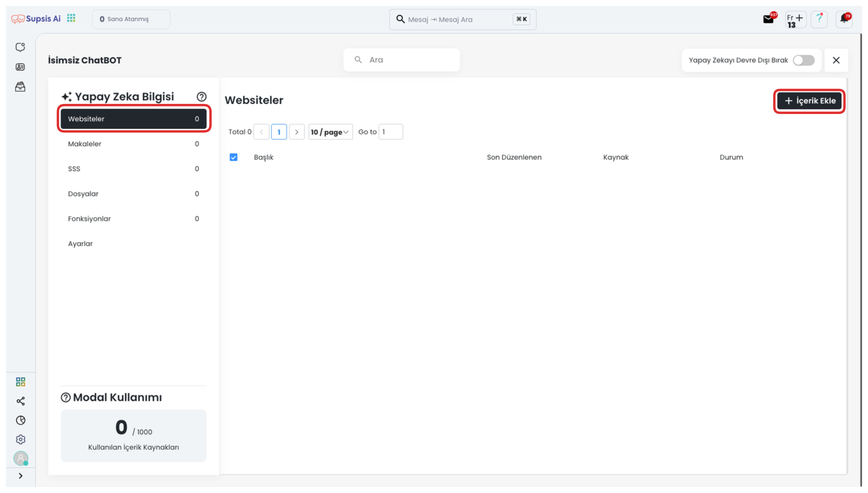This screenshot has width=868, height=493.
Task: Open the inbox tray sidebar icon
Action: click(20, 87)
